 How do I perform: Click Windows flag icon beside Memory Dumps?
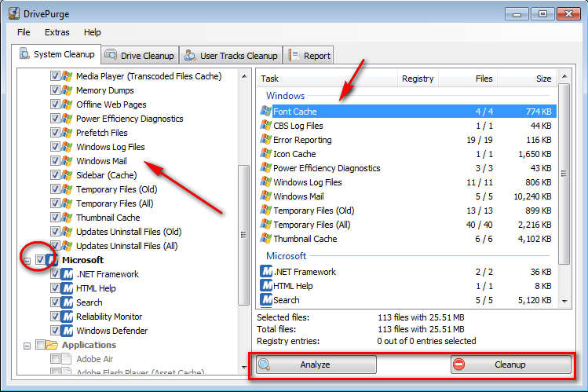point(67,90)
